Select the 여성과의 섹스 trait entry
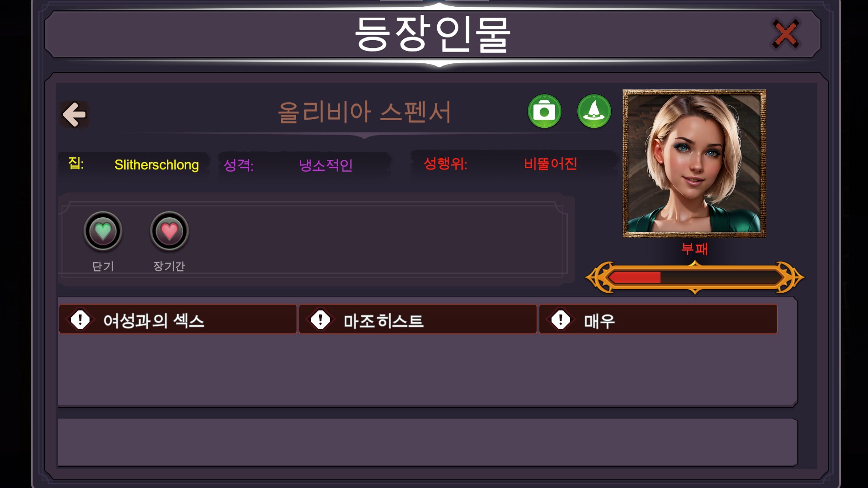Image resolution: width=868 pixels, height=488 pixels. [178, 319]
